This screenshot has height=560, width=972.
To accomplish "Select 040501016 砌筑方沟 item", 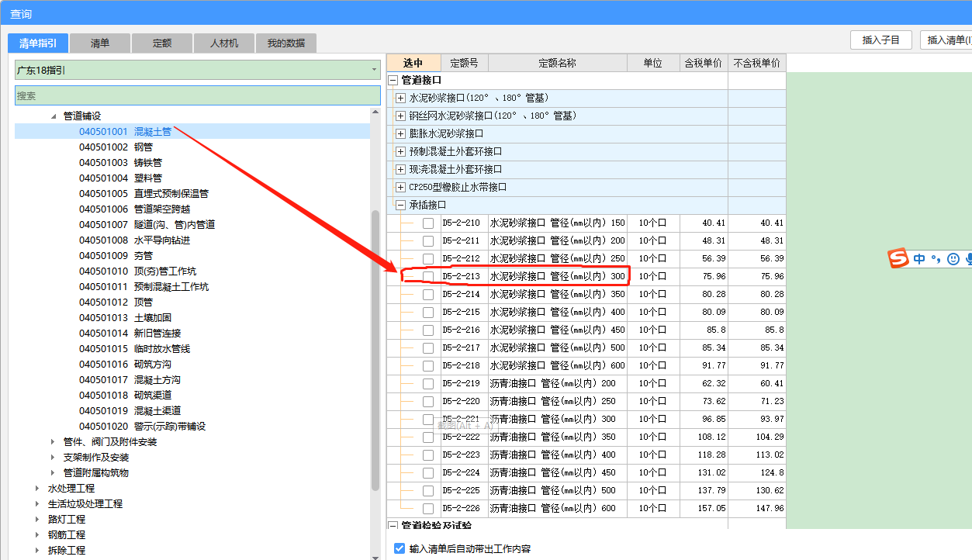I will (x=125, y=365).
